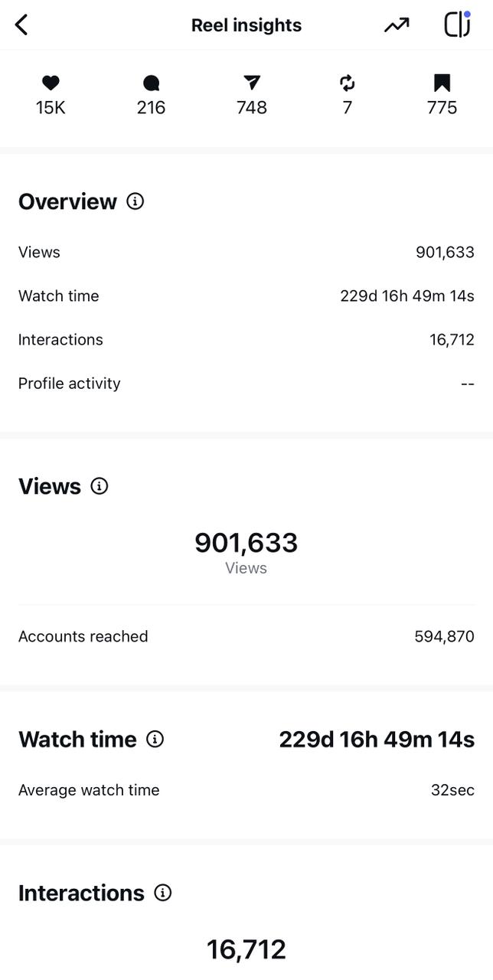Open the trending growth arrow icon
The height and width of the screenshot is (980, 493).
tap(397, 25)
